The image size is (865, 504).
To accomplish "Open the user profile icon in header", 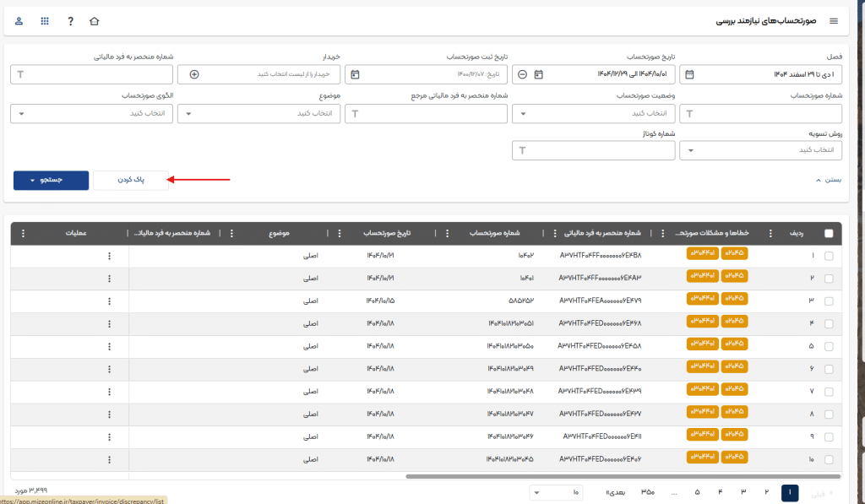I will click(x=19, y=21).
